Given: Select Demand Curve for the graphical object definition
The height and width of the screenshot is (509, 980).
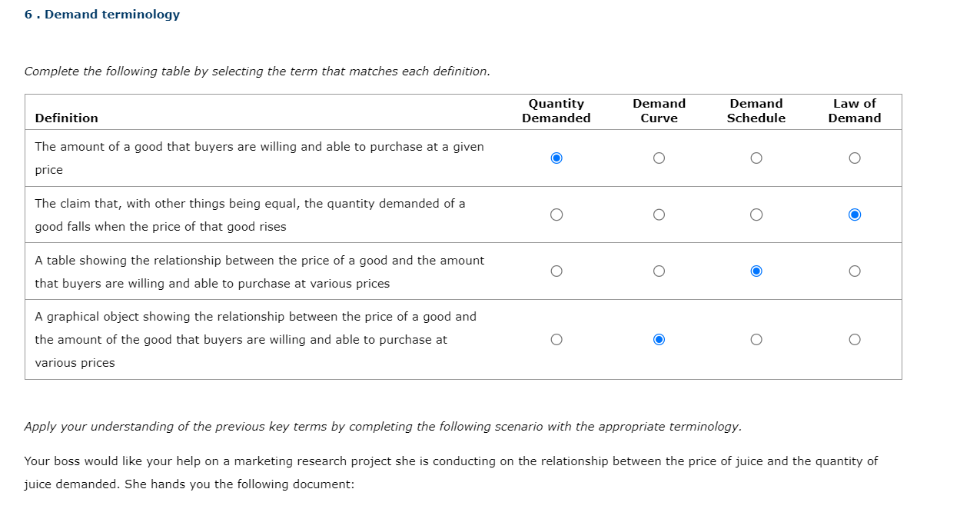Looking at the screenshot, I should pyautogui.click(x=659, y=339).
